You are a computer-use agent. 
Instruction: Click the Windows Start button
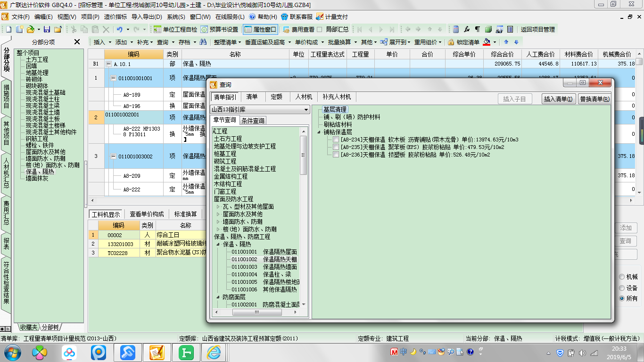pyautogui.click(x=13, y=352)
